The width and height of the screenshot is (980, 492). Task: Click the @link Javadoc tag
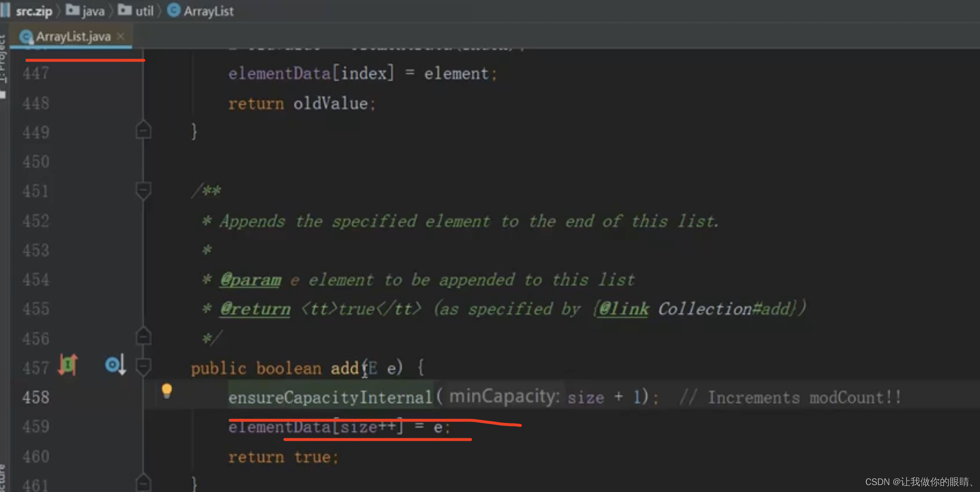click(624, 309)
